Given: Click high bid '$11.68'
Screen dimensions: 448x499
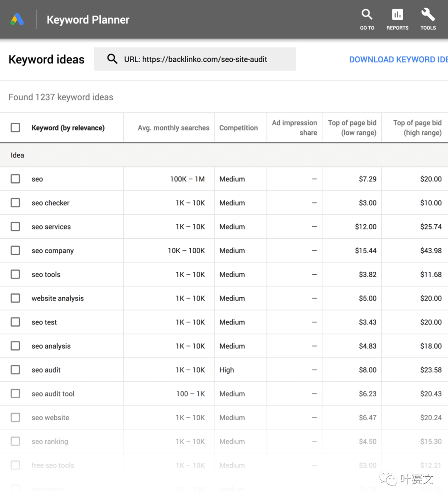Looking at the screenshot, I should (431, 274).
